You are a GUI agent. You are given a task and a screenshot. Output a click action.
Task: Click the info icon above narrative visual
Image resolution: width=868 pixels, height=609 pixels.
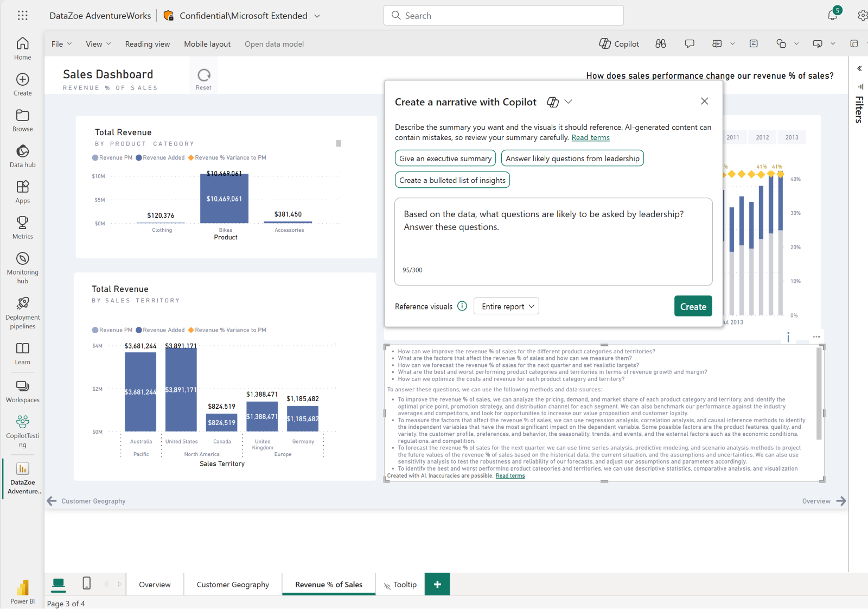pos(788,337)
